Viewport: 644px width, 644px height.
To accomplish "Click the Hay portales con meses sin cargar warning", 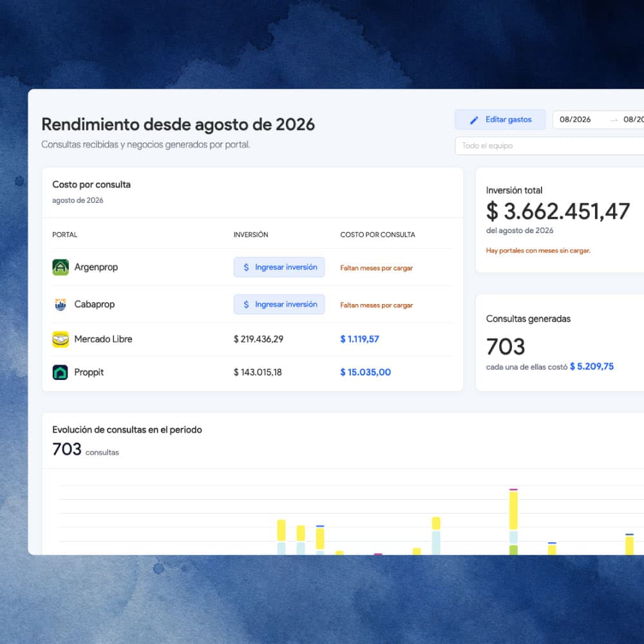I will click(538, 251).
